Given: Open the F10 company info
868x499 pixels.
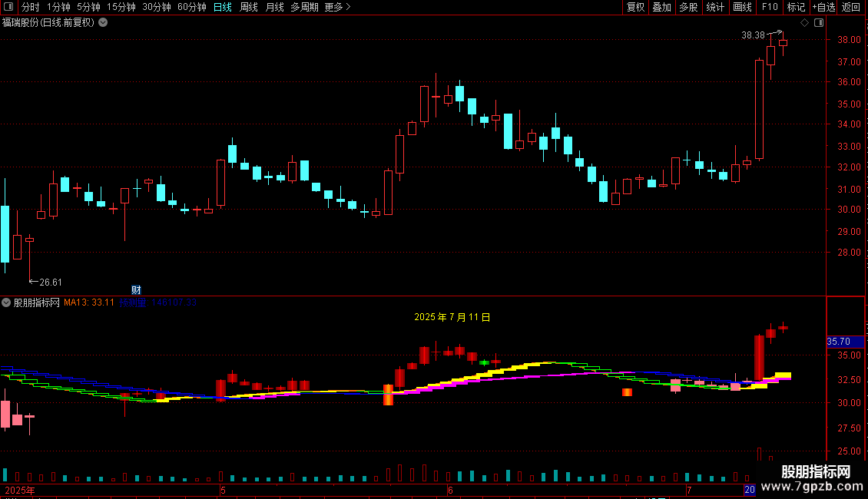Looking at the screenshot, I should (770, 7).
